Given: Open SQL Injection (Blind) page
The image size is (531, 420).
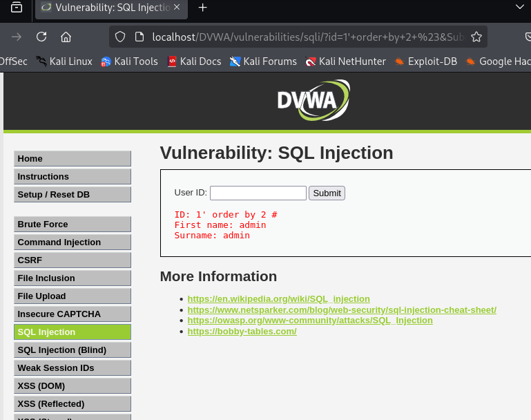Looking at the screenshot, I should tap(73, 350).
